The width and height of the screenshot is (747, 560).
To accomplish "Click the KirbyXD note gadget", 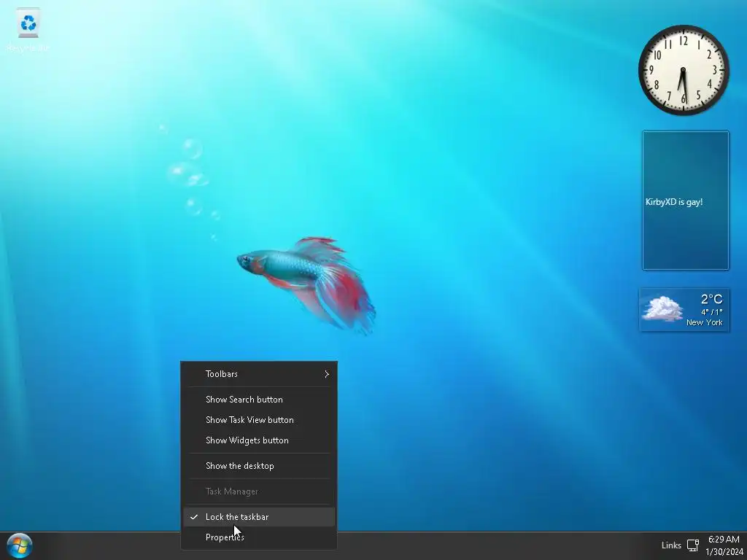I will tap(686, 201).
